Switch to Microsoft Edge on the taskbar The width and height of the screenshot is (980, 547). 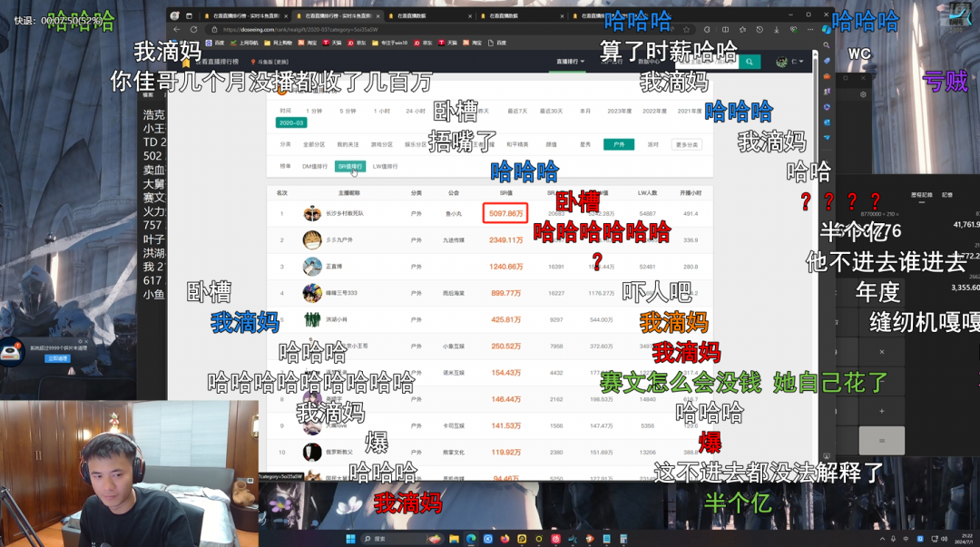point(471,539)
